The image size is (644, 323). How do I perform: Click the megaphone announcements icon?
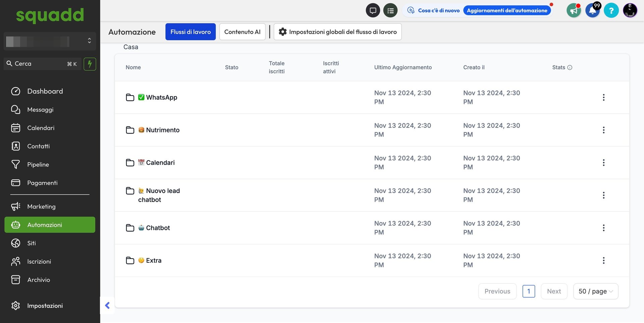[x=574, y=11]
